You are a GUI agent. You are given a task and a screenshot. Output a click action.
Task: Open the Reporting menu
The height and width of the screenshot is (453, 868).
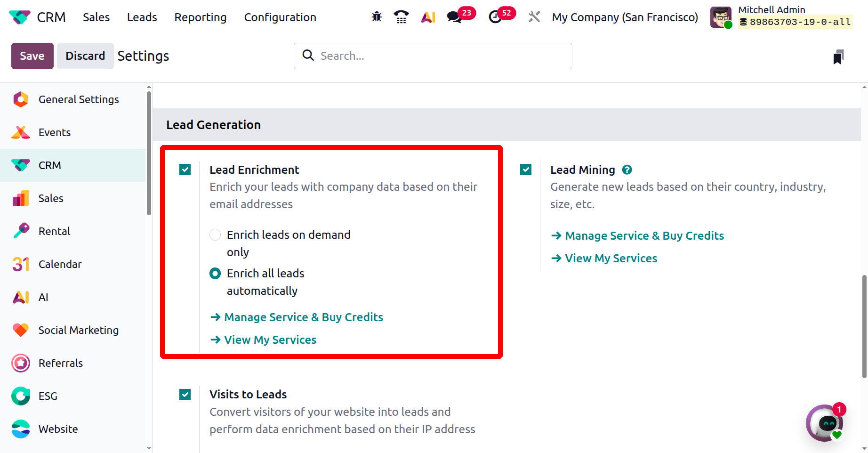pyautogui.click(x=201, y=17)
